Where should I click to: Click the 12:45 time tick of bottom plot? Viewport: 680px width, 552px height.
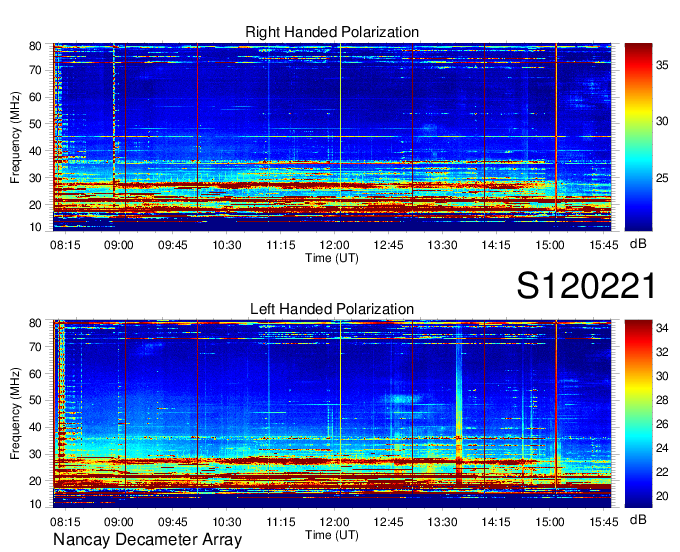click(x=389, y=522)
